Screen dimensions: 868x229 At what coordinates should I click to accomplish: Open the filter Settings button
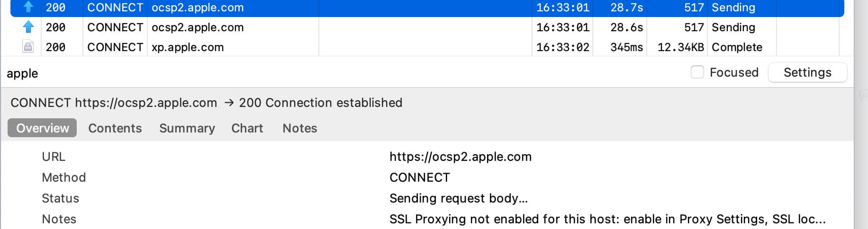pyautogui.click(x=807, y=72)
